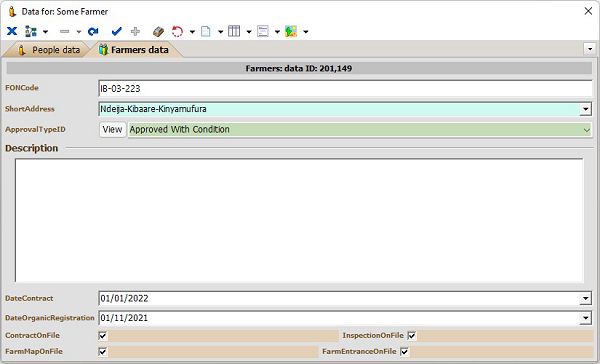Expand the ShortAddress dropdown arrow
This screenshot has width=600, height=364.
(585, 109)
